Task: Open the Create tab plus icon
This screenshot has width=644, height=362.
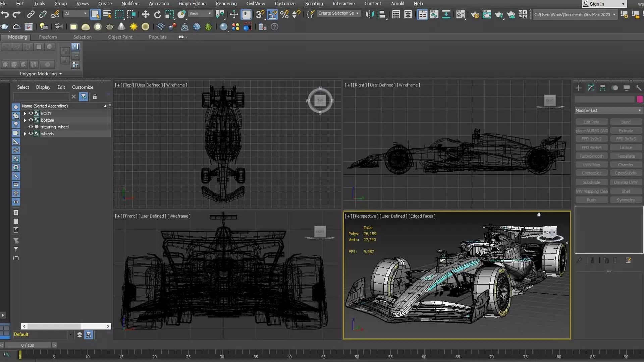Action: tap(579, 88)
